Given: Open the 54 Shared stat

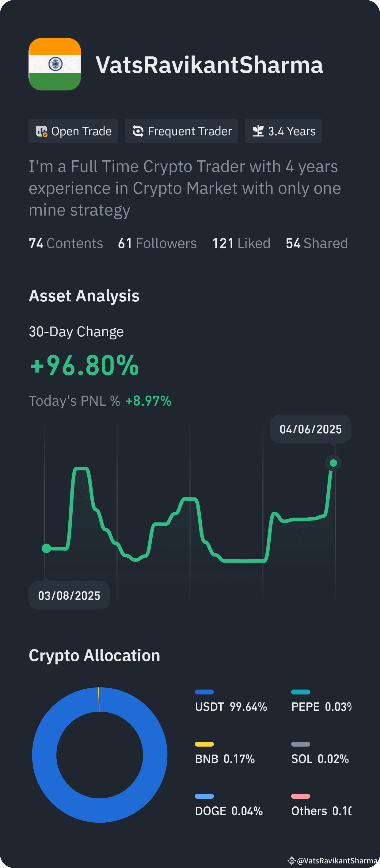Looking at the screenshot, I should click(x=317, y=243).
